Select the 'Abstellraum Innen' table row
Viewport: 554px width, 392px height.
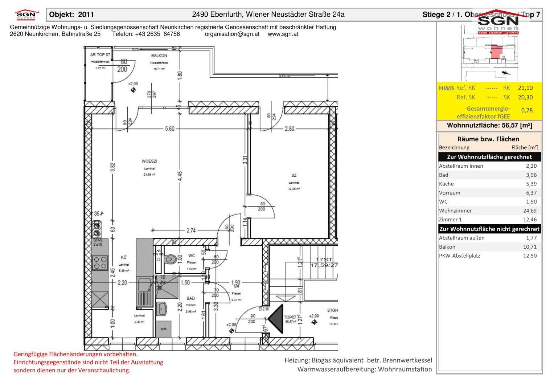(490, 166)
